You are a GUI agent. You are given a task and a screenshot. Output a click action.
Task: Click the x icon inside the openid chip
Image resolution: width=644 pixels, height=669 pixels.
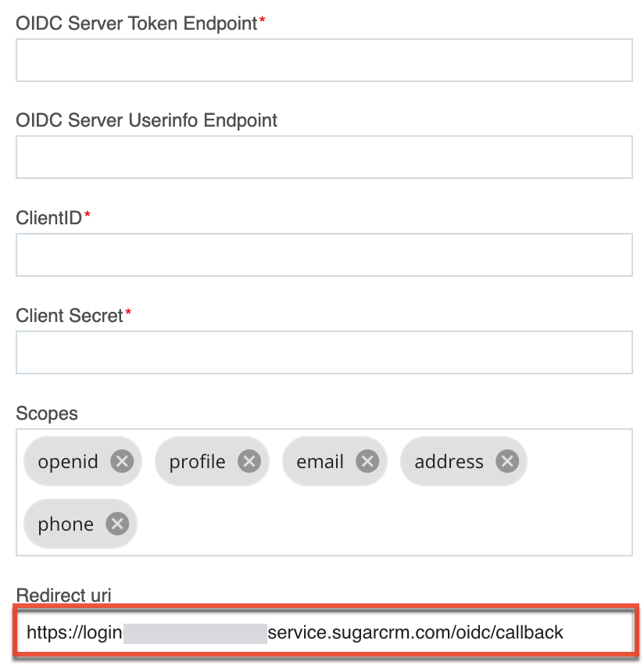[x=122, y=461]
